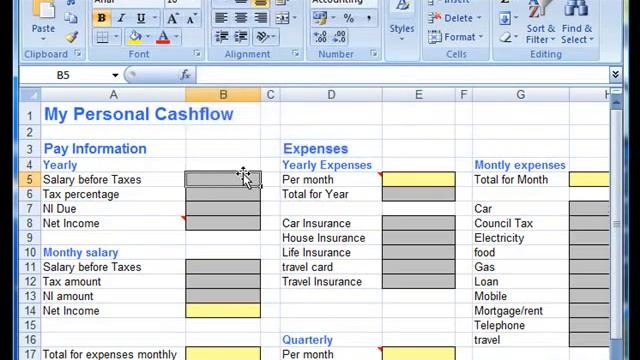
Task: Click the Name Box showing B5
Action: point(63,75)
